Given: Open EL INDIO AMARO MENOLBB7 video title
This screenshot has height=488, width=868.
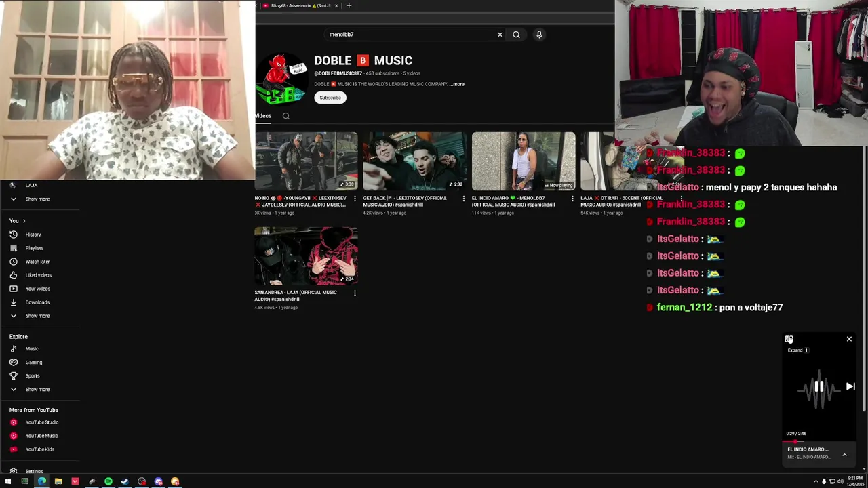Looking at the screenshot, I should pyautogui.click(x=513, y=201).
